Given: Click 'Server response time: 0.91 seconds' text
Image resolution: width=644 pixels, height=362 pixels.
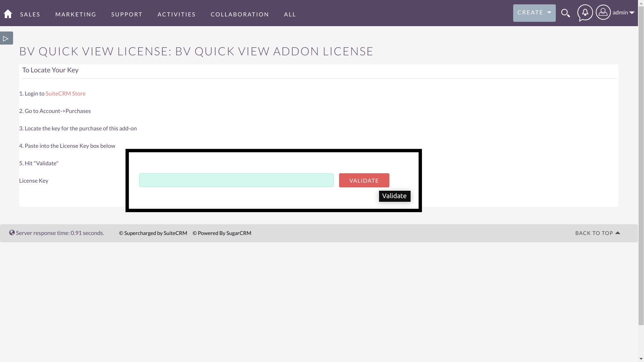Looking at the screenshot, I should [x=60, y=233].
